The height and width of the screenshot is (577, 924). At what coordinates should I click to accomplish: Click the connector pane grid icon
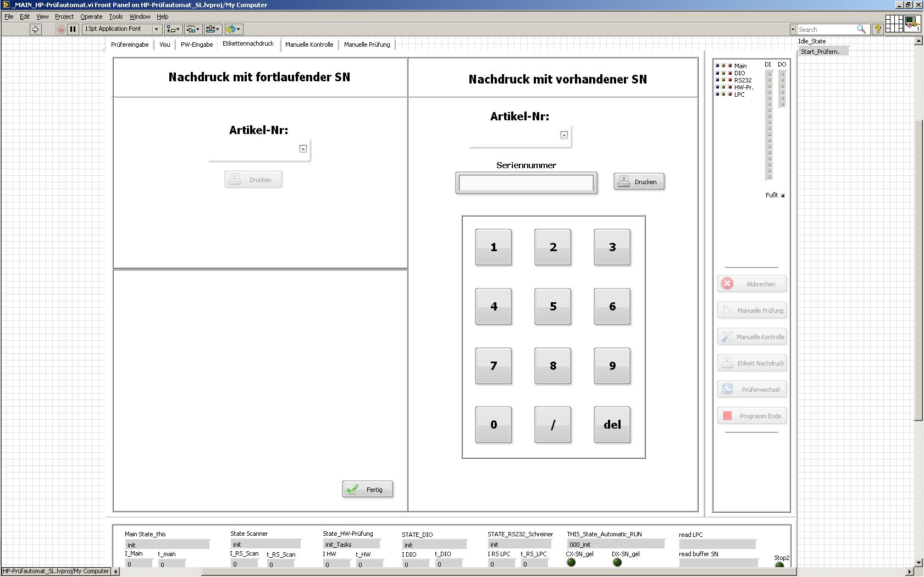(x=894, y=24)
